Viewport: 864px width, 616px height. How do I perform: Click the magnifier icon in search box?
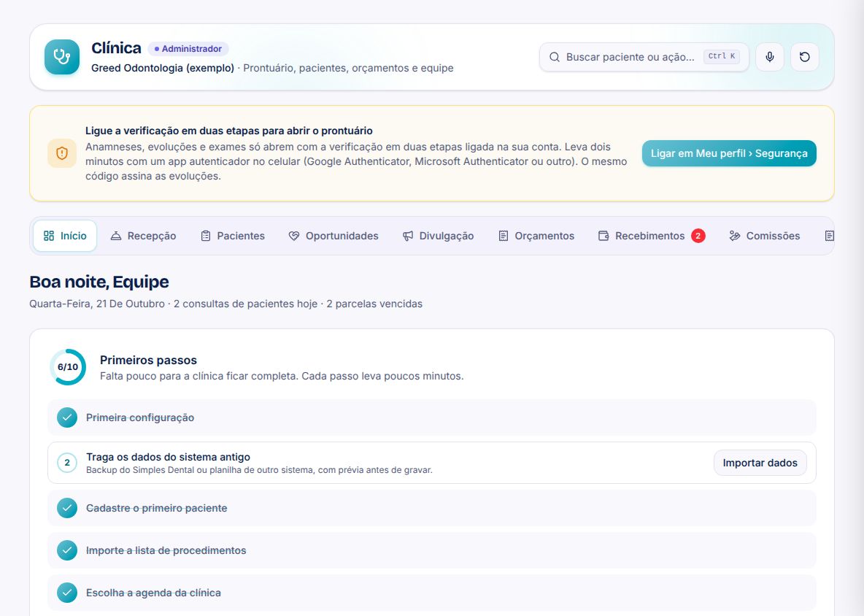click(555, 58)
